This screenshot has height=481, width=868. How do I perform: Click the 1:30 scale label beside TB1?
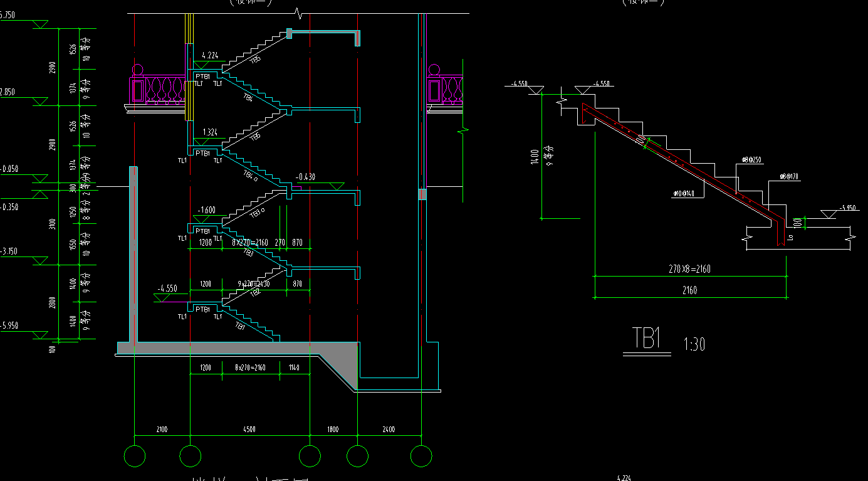click(694, 344)
